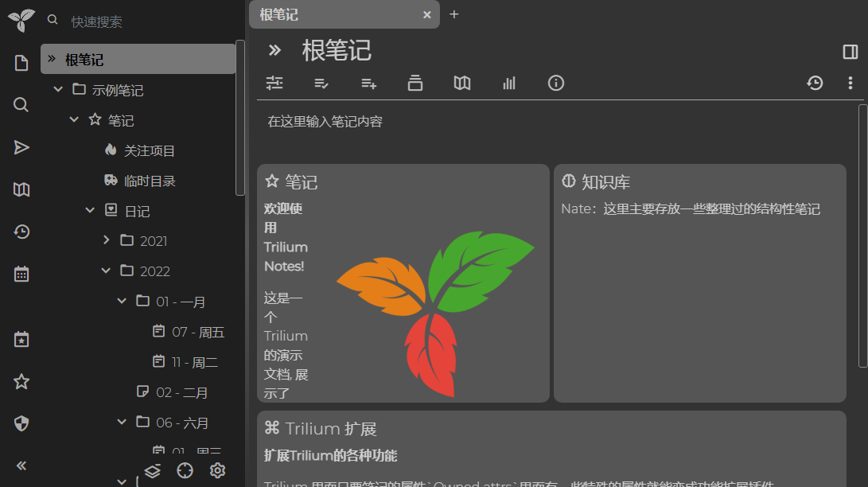Open the calendar launcher in the sidebar

(x=21, y=274)
